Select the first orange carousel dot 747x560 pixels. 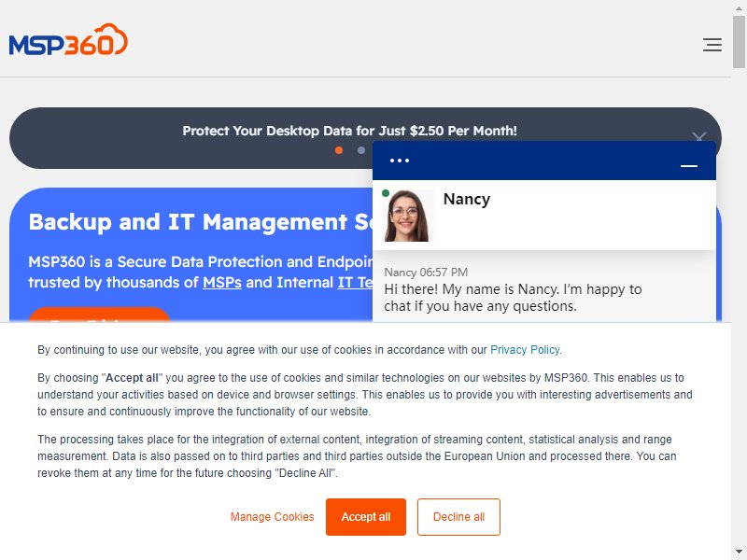339,150
